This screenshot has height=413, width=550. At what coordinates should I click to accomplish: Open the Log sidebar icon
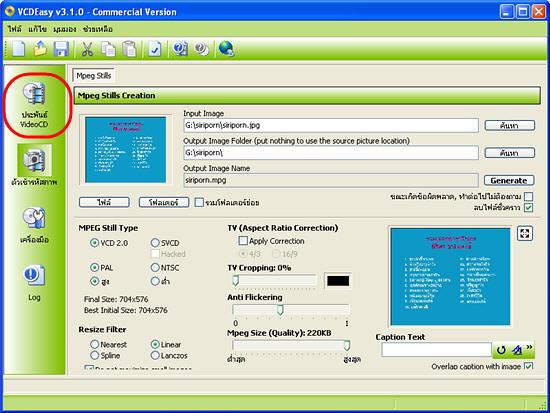[x=34, y=283]
